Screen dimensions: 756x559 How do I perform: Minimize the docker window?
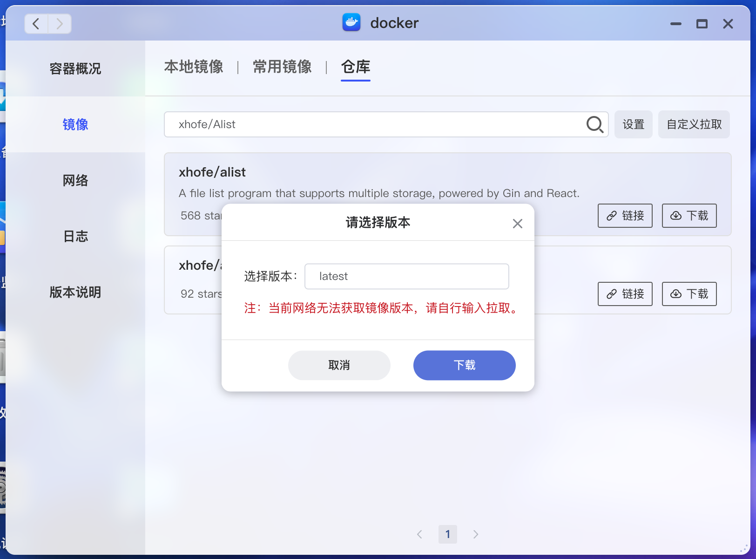tap(675, 24)
